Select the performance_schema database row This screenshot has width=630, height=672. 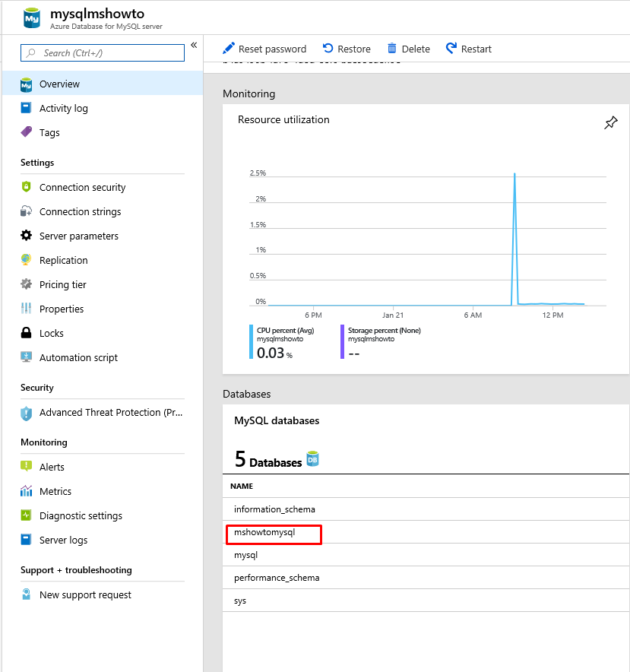(x=426, y=578)
